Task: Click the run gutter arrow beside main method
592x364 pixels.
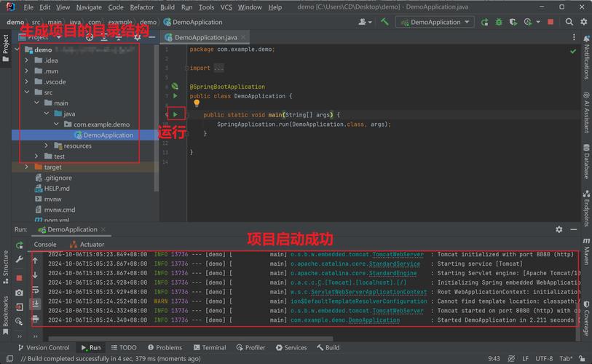Action: click(x=175, y=114)
